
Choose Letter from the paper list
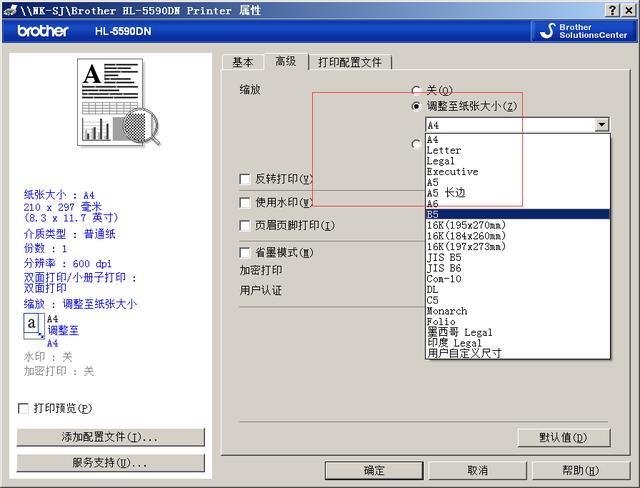(x=518, y=150)
